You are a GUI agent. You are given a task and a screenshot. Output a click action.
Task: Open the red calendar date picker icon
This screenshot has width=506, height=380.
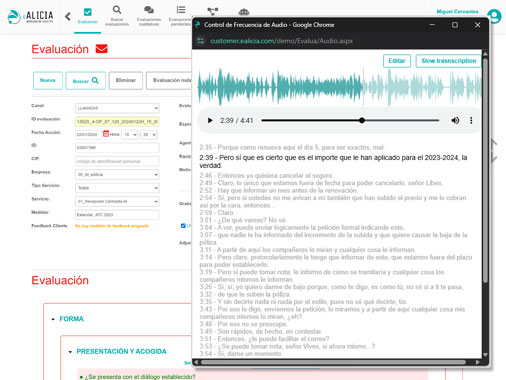106,134
